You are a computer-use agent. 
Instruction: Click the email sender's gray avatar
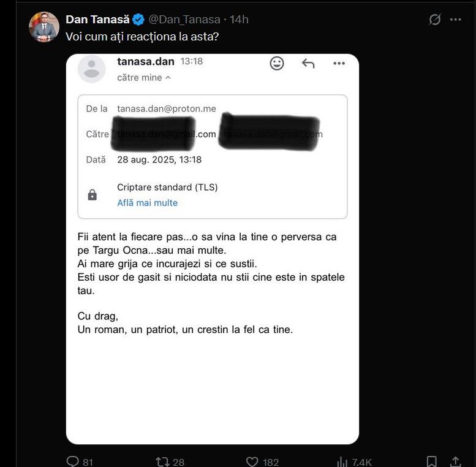click(x=91, y=69)
